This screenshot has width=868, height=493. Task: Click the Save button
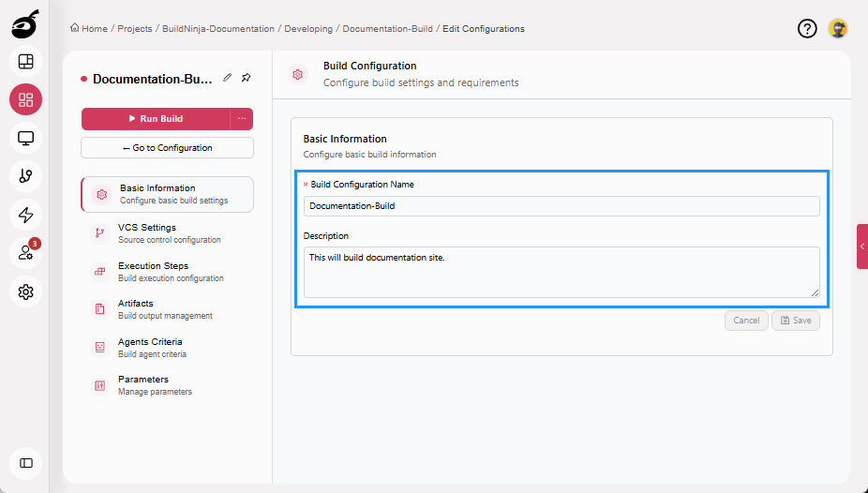(796, 321)
